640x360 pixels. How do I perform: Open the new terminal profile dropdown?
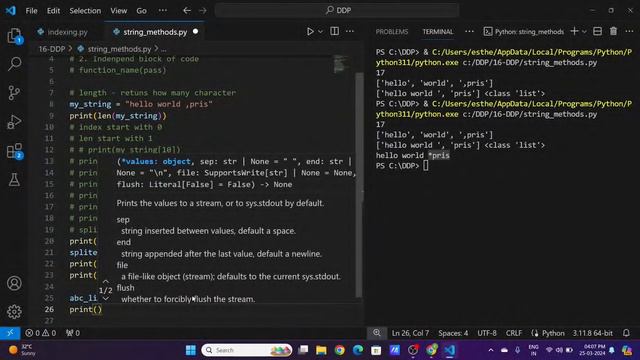click(584, 31)
